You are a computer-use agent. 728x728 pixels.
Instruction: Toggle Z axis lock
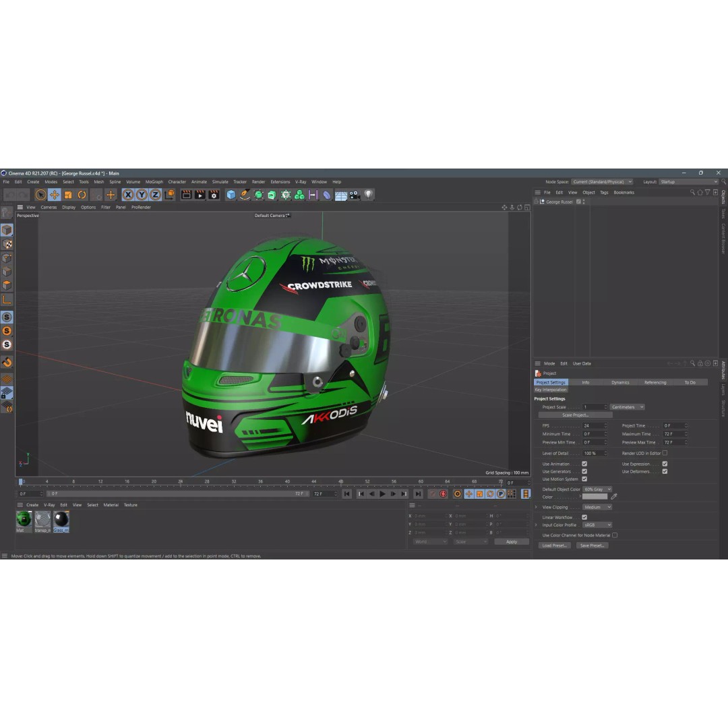155,195
